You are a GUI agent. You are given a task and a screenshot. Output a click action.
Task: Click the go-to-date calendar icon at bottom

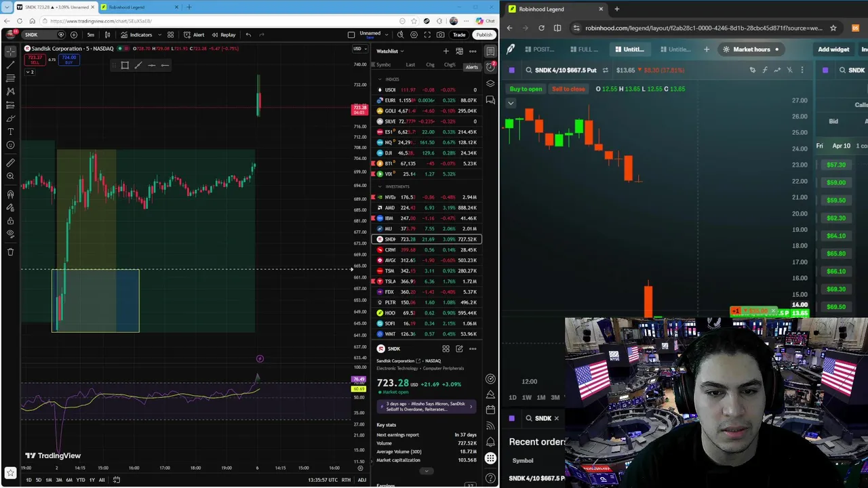[116, 480]
